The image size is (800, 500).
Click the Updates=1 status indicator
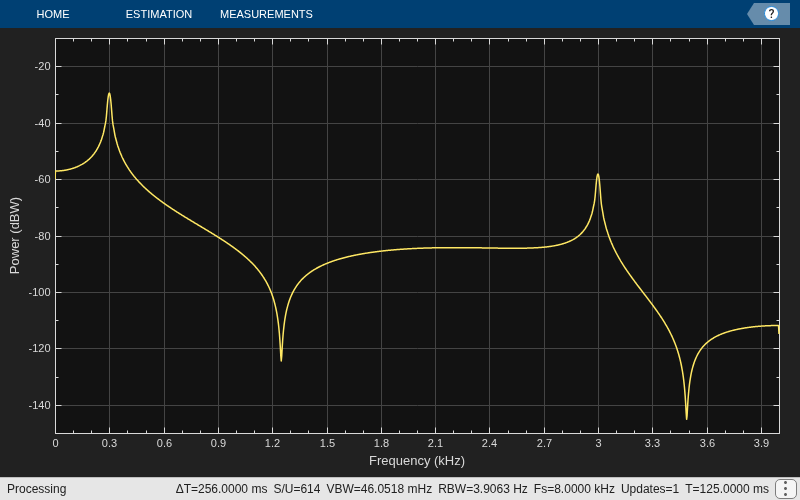pyautogui.click(x=649, y=489)
